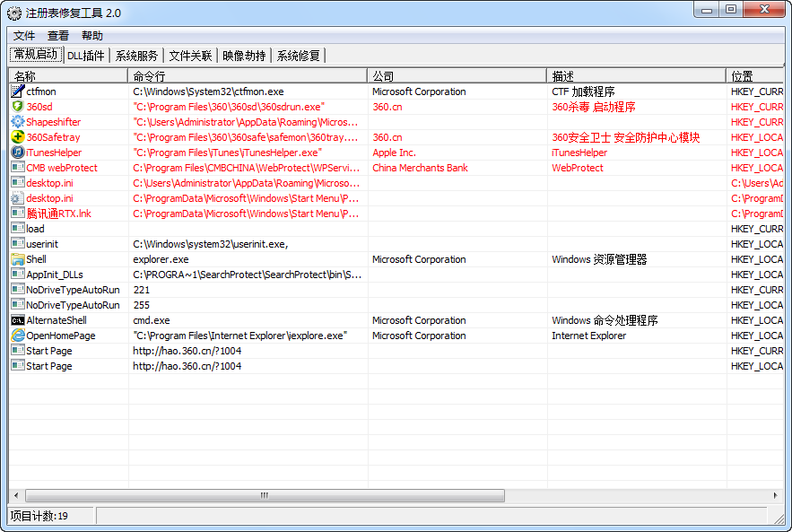The height and width of the screenshot is (532, 792).
Task: Click the Windows 资源管理器 description
Action: 599,259
